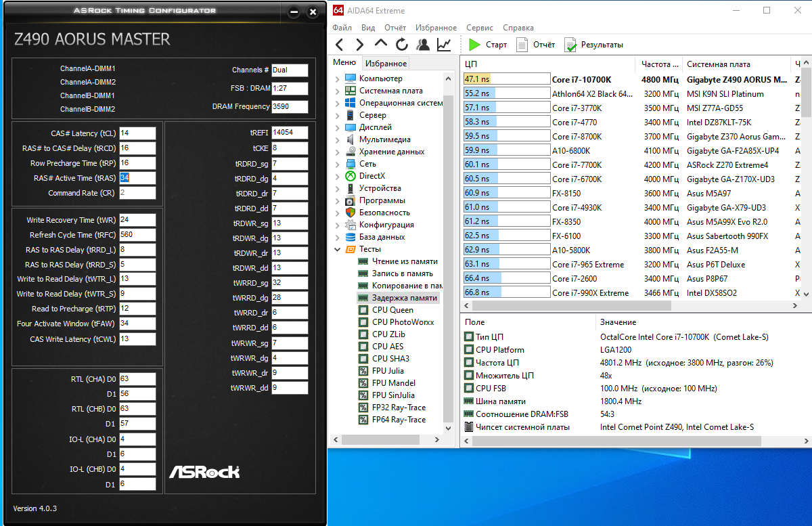Select Чтение из памяти benchmark icon
The image size is (812, 526).
click(x=363, y=261)
